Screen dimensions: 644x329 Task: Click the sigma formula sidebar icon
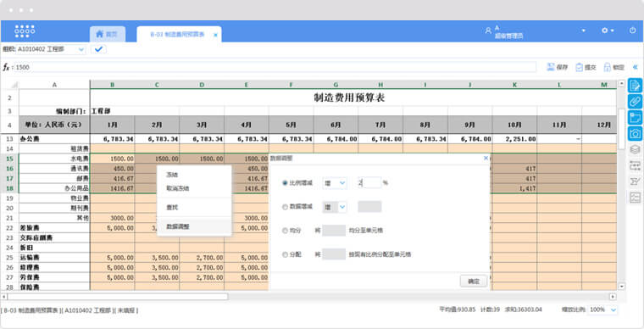pos(635,181)
